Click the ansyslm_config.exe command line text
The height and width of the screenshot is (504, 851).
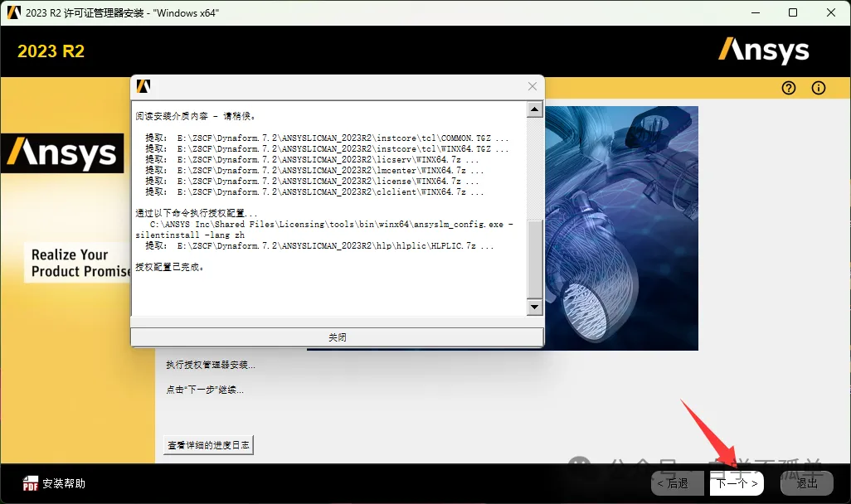324,230
